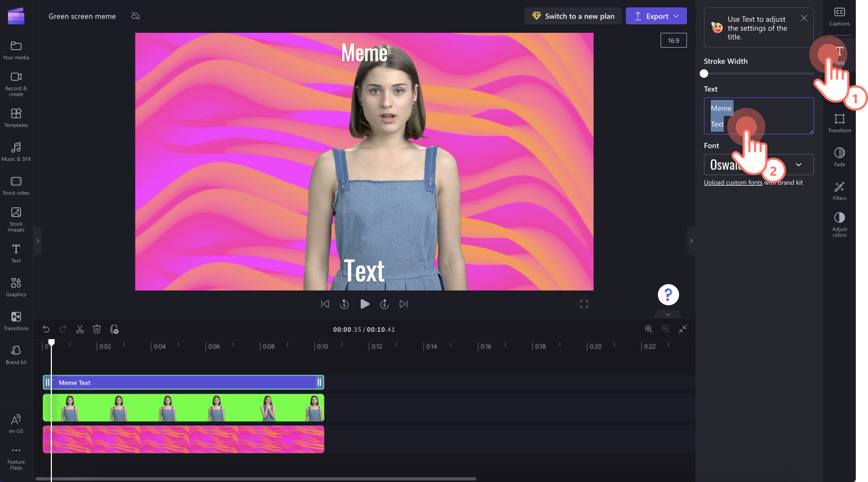Switch to the Adjust colors tab
The image size is (868, 482).
point(839,222)
